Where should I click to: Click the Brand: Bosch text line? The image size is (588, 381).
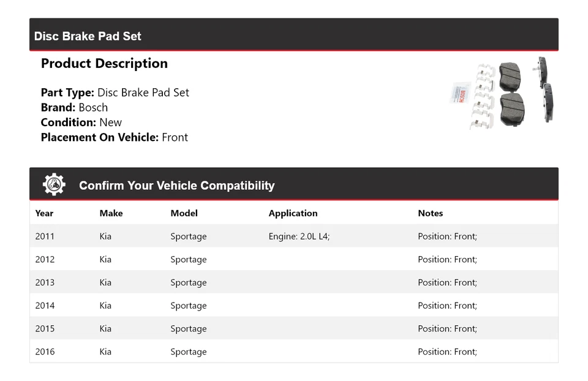pyautogui.click(x=74, y=107)
